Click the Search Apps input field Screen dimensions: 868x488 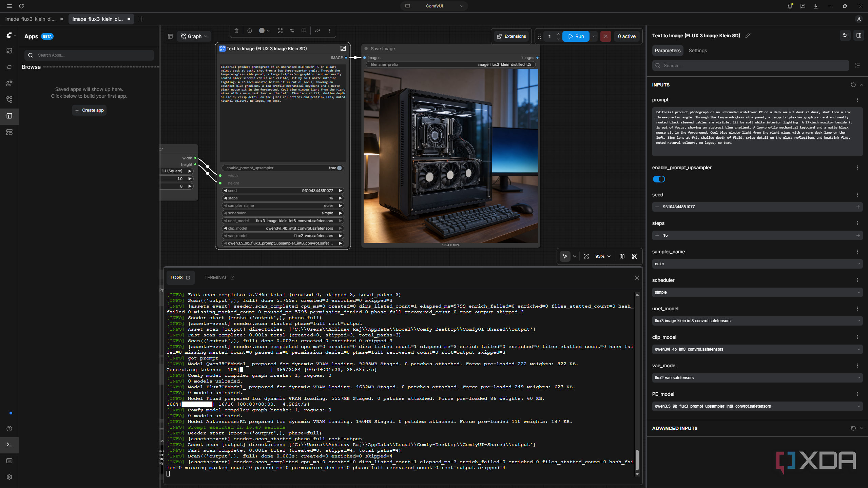pyautogui.click(x=89, y=55)
